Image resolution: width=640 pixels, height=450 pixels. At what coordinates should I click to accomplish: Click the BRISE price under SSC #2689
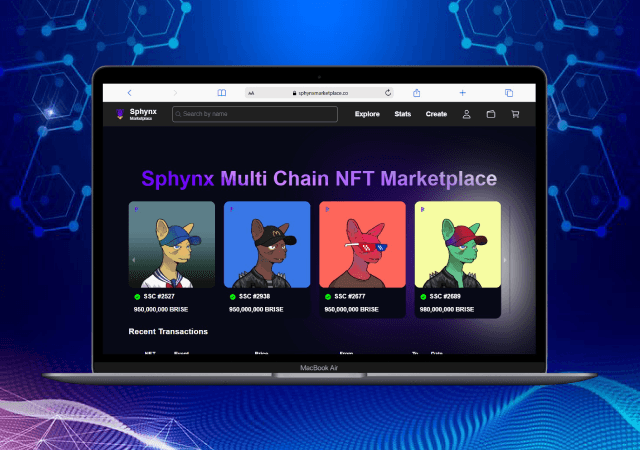point(447,310)
